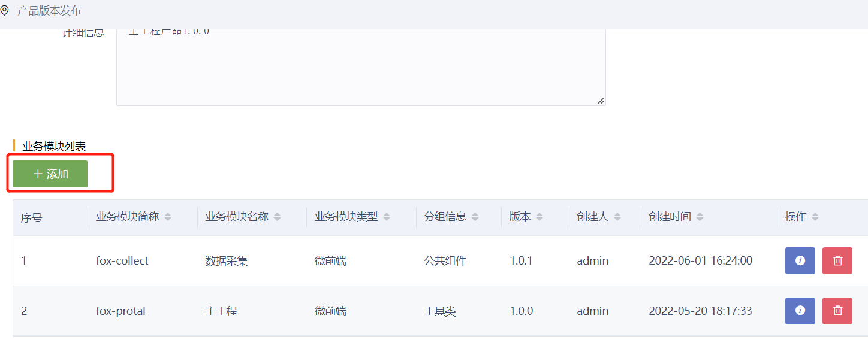Click the green 添加 button

click(x=50, y=174)
